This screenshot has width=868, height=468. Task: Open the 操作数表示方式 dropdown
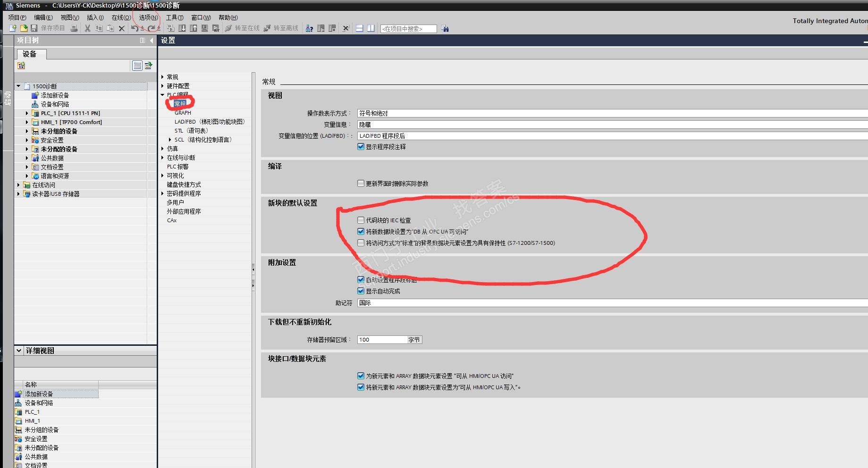[x=612, y=113]
